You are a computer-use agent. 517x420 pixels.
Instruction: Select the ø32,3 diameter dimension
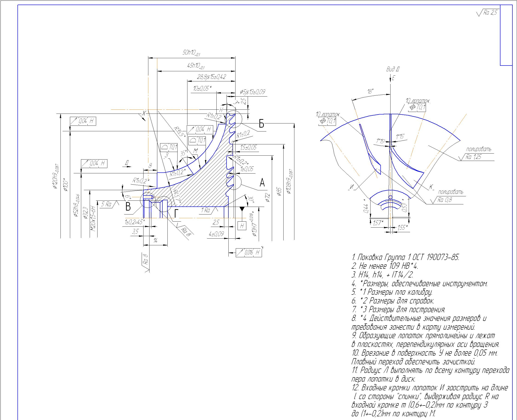tap(85, 213)
